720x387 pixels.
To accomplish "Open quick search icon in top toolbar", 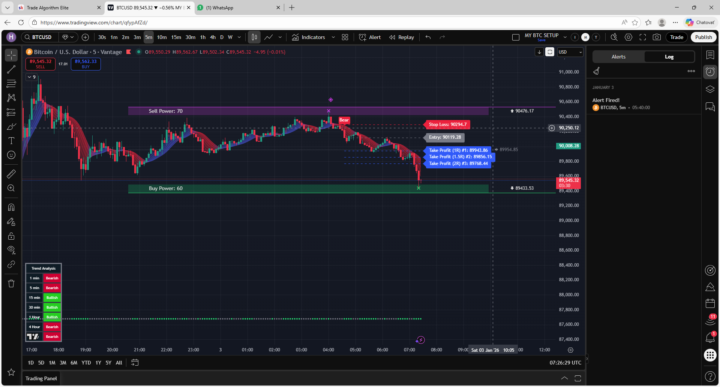I will coord(614,37).
